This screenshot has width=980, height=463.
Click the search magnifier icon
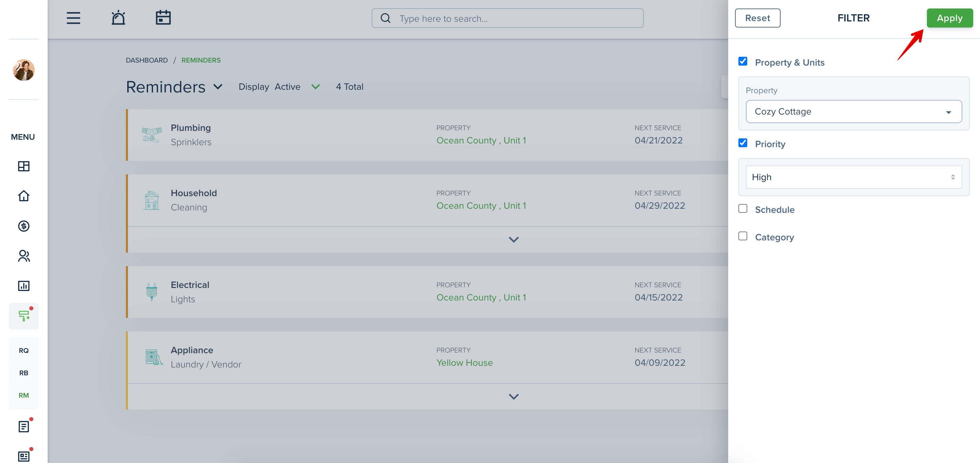(386, 18)
